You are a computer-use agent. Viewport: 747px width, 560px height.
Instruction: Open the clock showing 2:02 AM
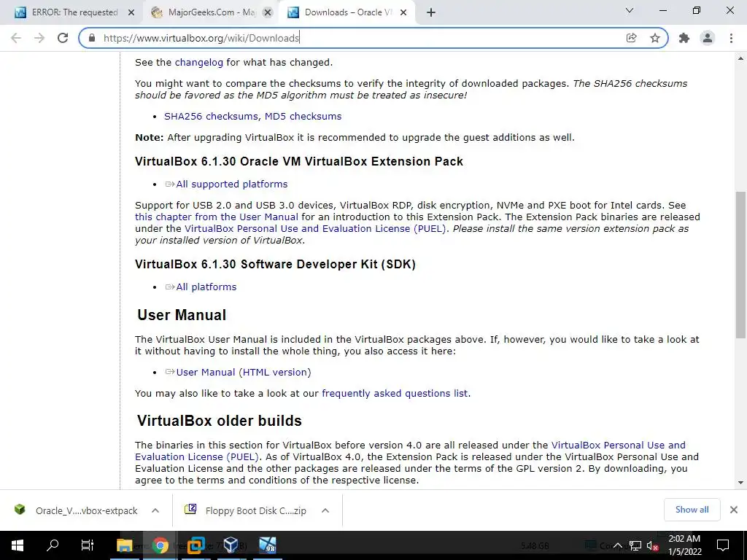point(684,545)
